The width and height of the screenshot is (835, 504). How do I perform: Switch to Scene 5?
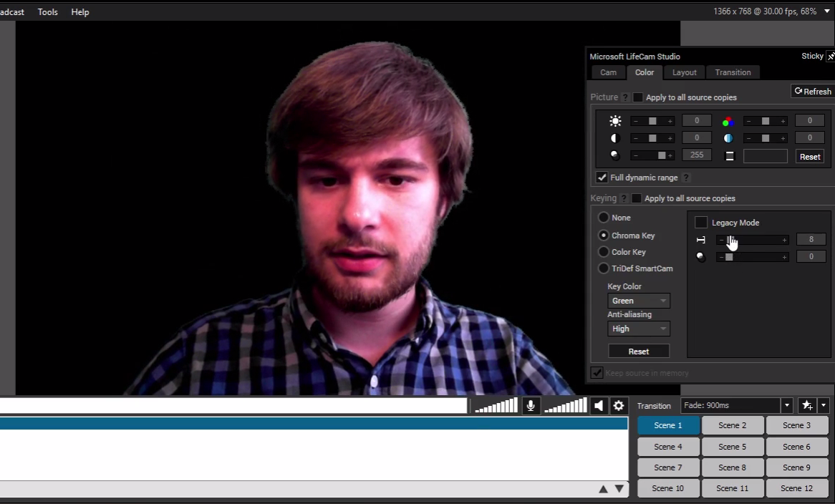[732, 446]
